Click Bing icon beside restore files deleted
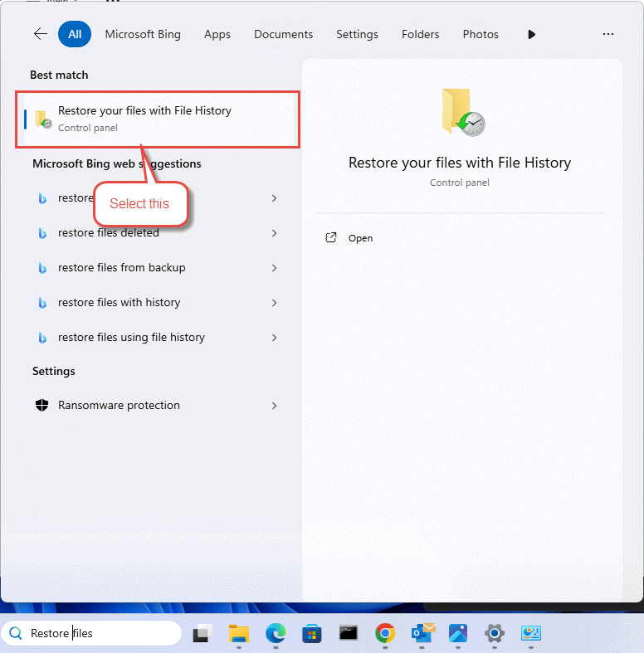 click(x=42, y=233)
